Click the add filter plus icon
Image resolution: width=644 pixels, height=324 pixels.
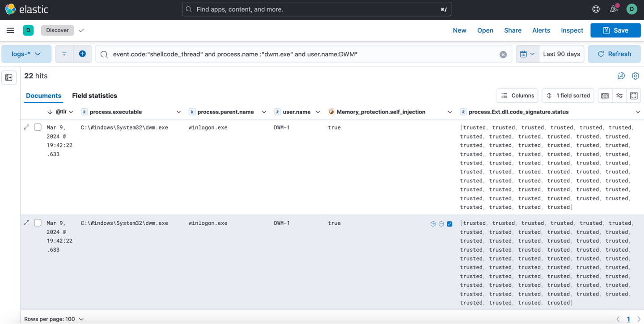pyautogui.click(x=82, y=54)
